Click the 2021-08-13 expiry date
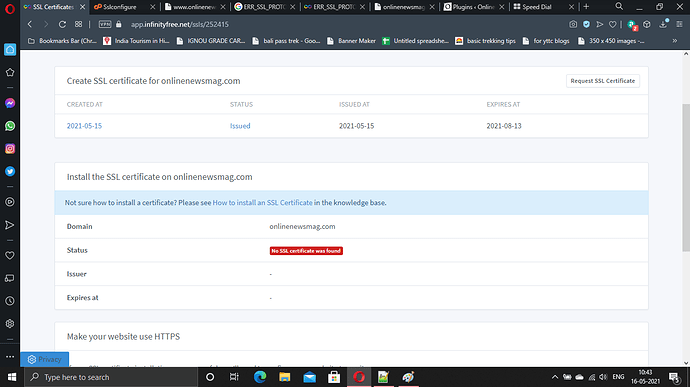Viewport: 690px width, 387px height. point(504,126)
